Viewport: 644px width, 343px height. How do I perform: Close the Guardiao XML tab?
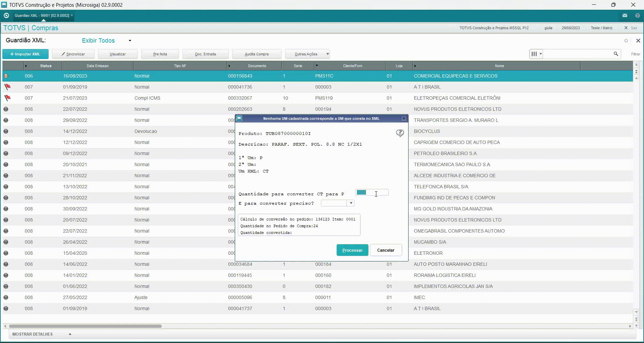tap(72, 15)
